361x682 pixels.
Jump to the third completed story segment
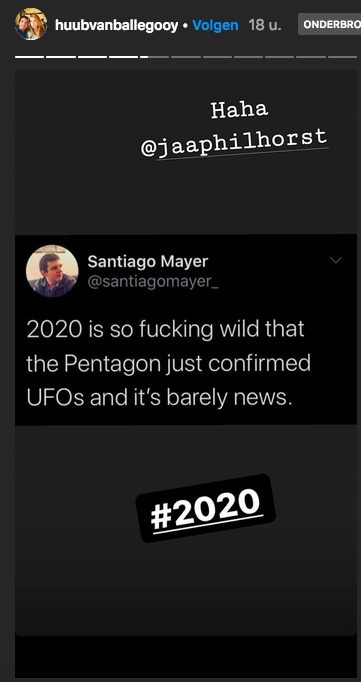[x=92, y=57]
